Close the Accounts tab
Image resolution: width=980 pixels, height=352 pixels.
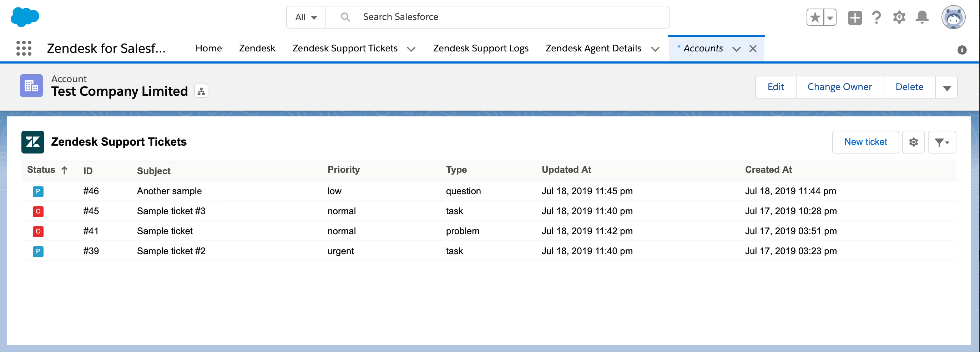(x=753, y=49)
